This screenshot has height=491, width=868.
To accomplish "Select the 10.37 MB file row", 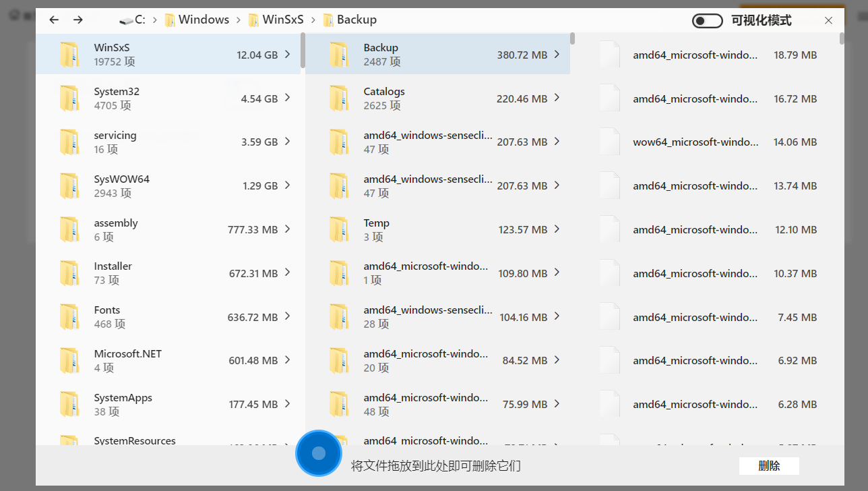I will (x=707, y=273).
